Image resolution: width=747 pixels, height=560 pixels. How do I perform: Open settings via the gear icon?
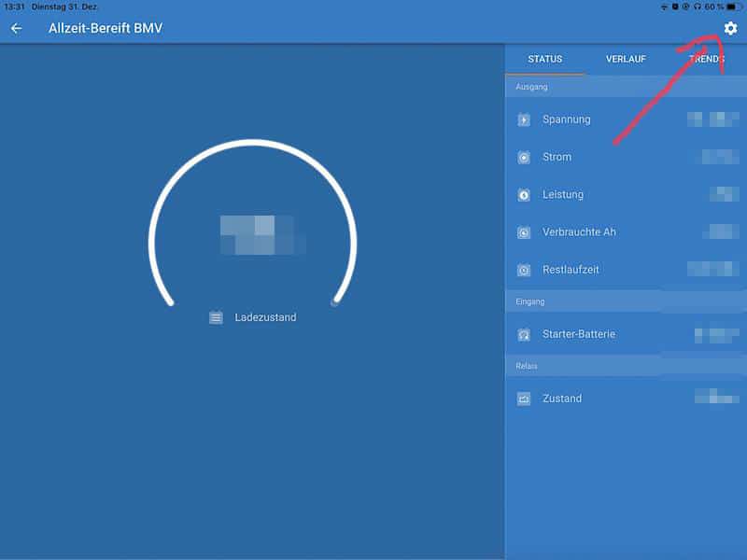(x=730, y=29)
